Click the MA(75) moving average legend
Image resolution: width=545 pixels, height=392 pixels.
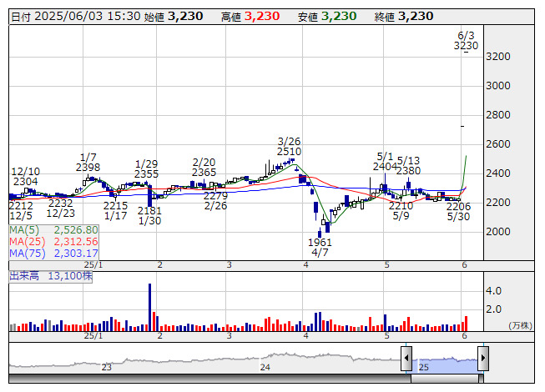(x=54, y=253)
